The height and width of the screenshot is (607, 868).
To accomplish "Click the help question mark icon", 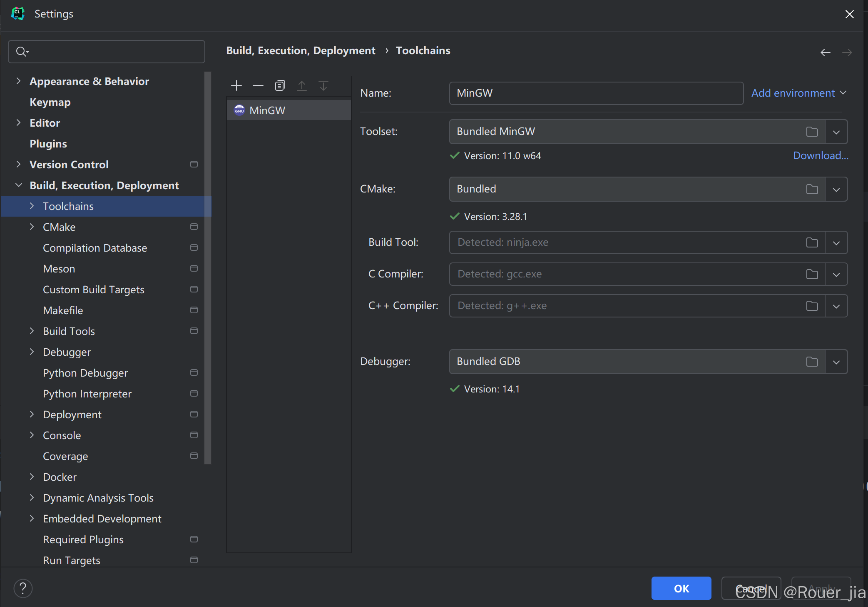I will click(23, 588).
